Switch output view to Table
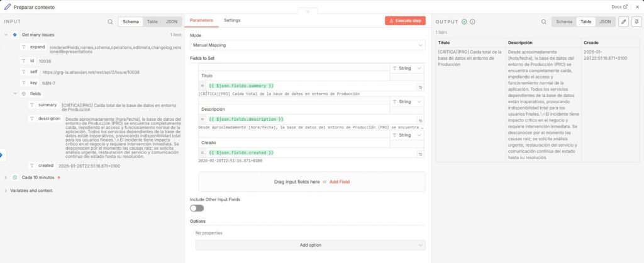Screen dimensions: 644x263 click(586, 22)
